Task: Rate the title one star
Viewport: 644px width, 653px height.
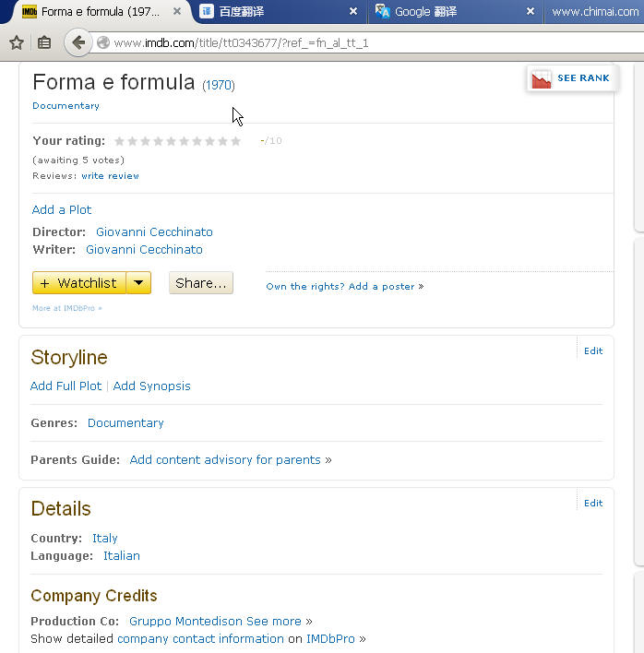Action: (x=119, y=141)
